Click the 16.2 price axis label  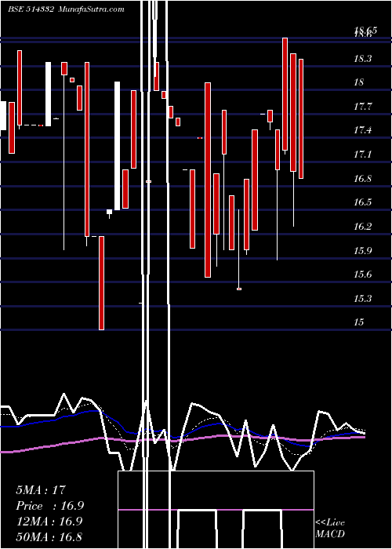point(362,226)
